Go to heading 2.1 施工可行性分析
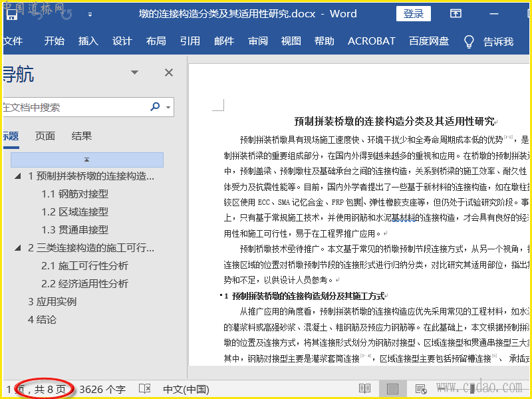The height and width of the screenshot is (399, 532). tap(85, 266)
